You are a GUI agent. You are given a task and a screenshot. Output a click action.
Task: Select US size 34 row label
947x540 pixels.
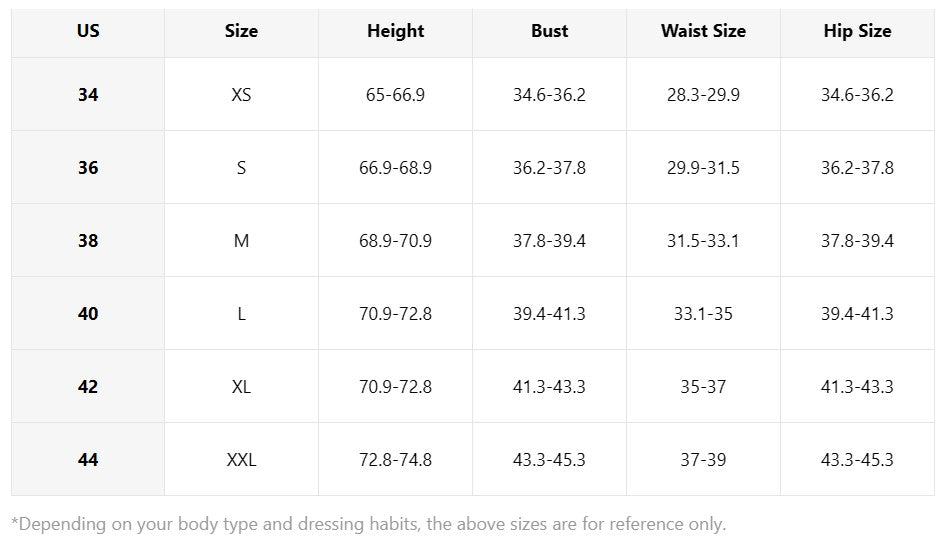(x=88, y=95)
